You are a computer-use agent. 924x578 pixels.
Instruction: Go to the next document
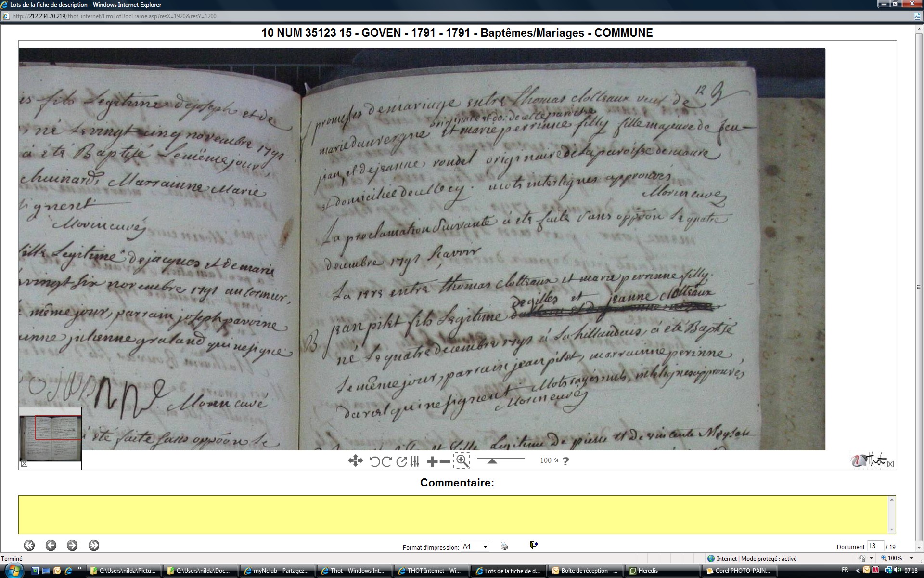(72, 545)
